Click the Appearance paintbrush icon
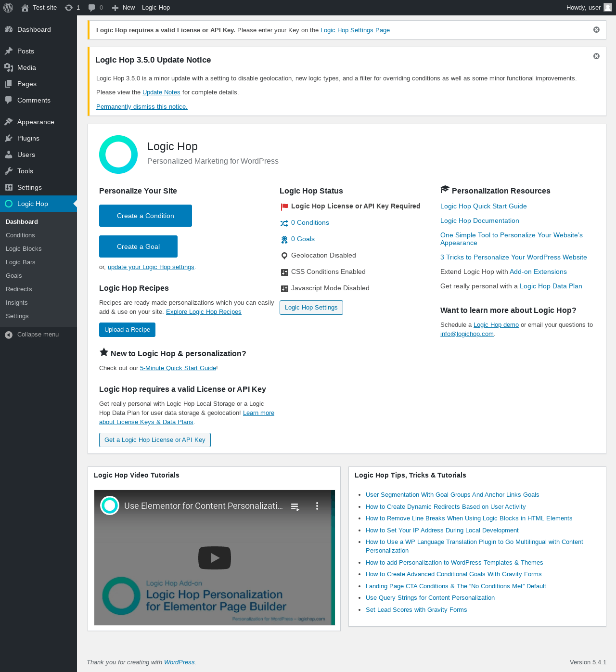Screen dimensions: 616x672 [9, 122]
